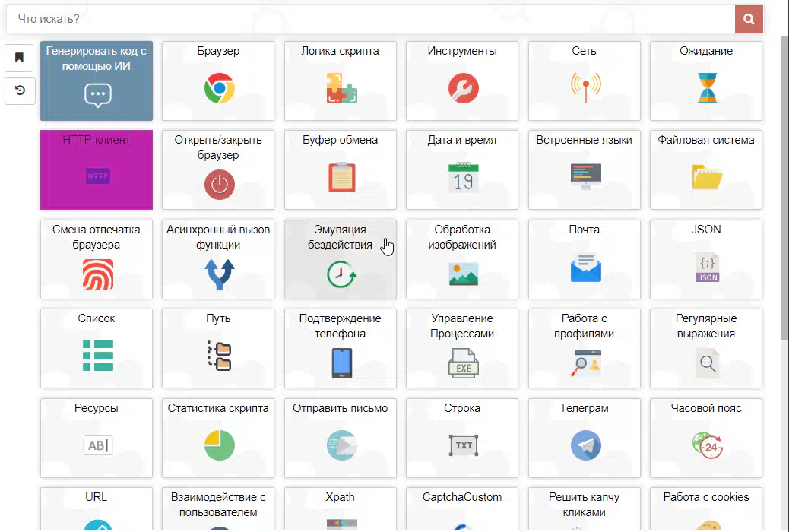Screen dimensions: 789x532
Task: Click the Ожидание hourglass icon
Action: [707, 89]
